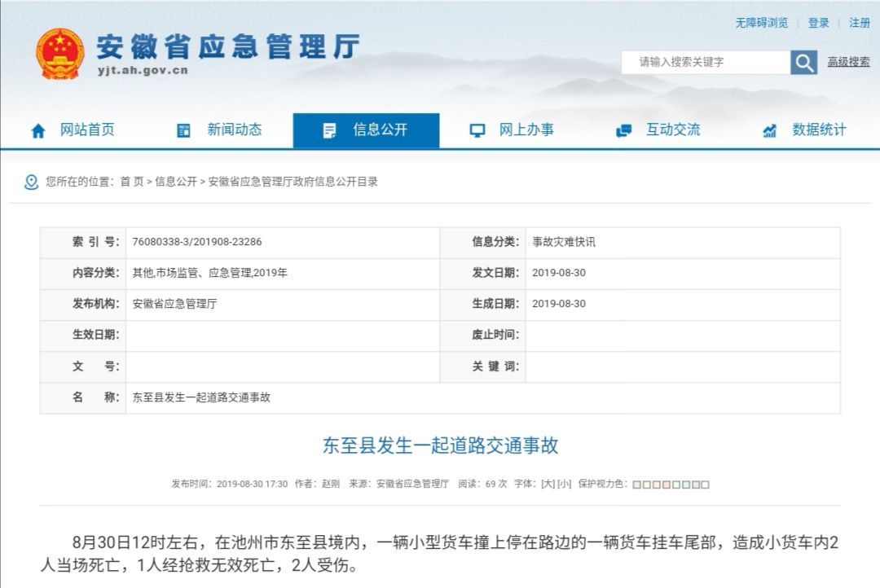Screen dimensions: 880x588
Task: Click the monitor icon beside 网上办事
Action: click(477, 130)
